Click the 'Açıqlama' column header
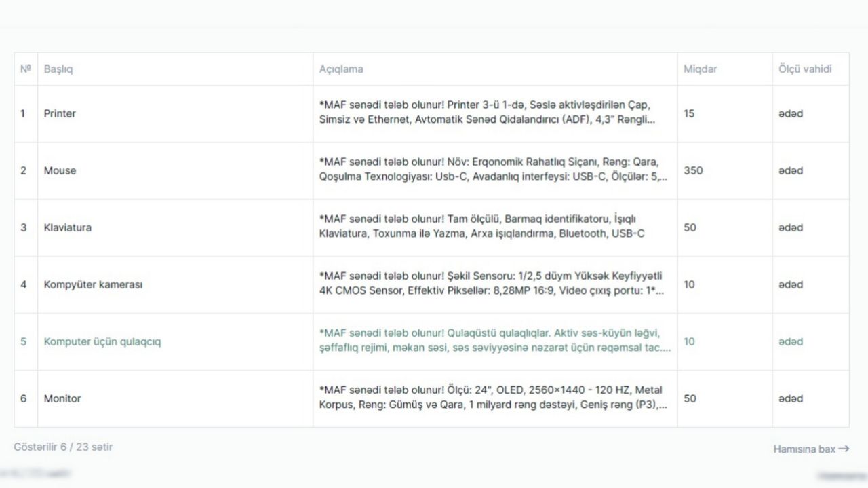 point(341,69)
